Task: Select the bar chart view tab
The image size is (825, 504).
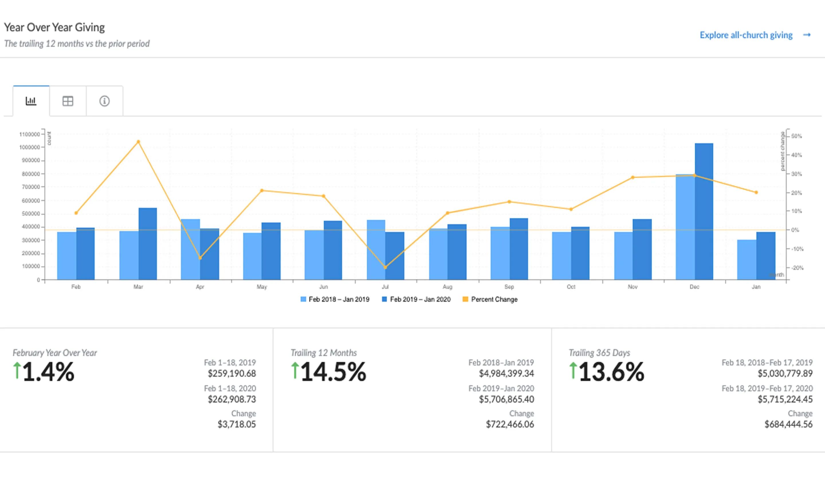Action: pos(31,101)
